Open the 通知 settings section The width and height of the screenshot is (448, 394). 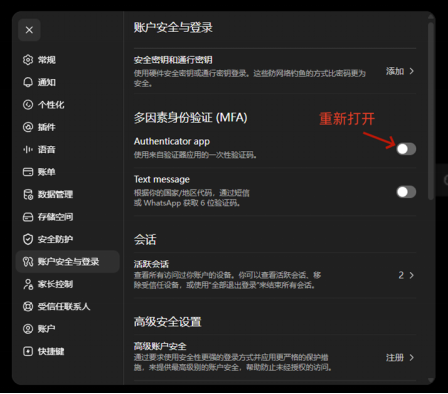click(x=68, y=82)
